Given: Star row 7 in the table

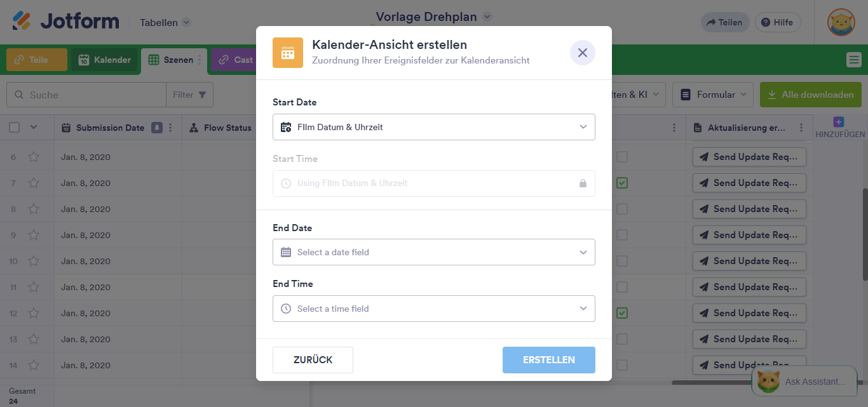Looking at the screenshot, I should [34, 183].
